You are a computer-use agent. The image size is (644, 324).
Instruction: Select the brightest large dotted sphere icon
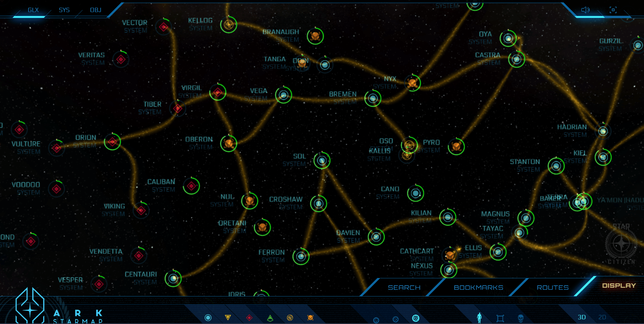click(x=416, y=318)
